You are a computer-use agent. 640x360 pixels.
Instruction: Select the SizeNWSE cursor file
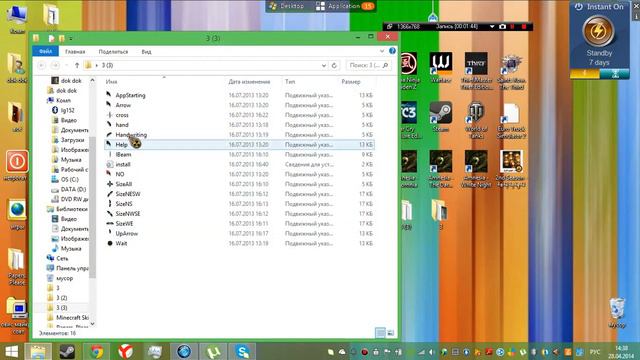127,214
